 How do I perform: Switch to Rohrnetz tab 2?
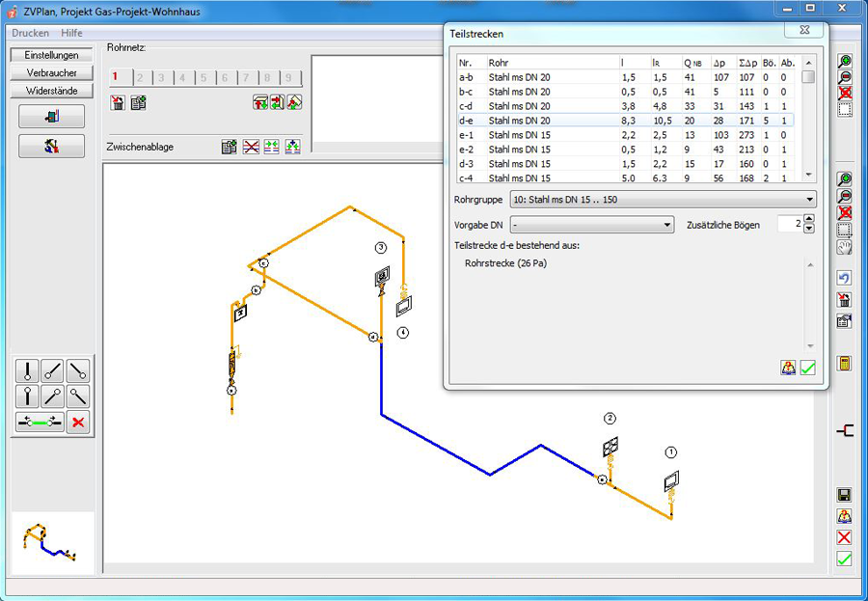click(139, 77)
